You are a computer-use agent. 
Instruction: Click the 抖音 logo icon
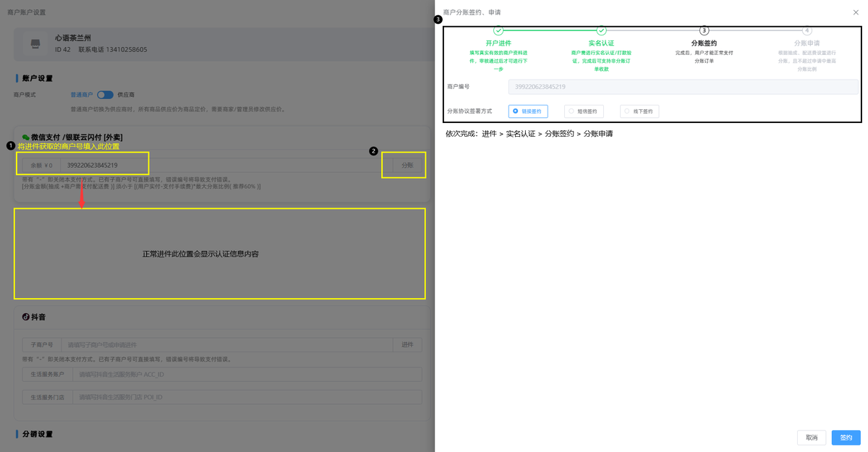click(25, 317)
